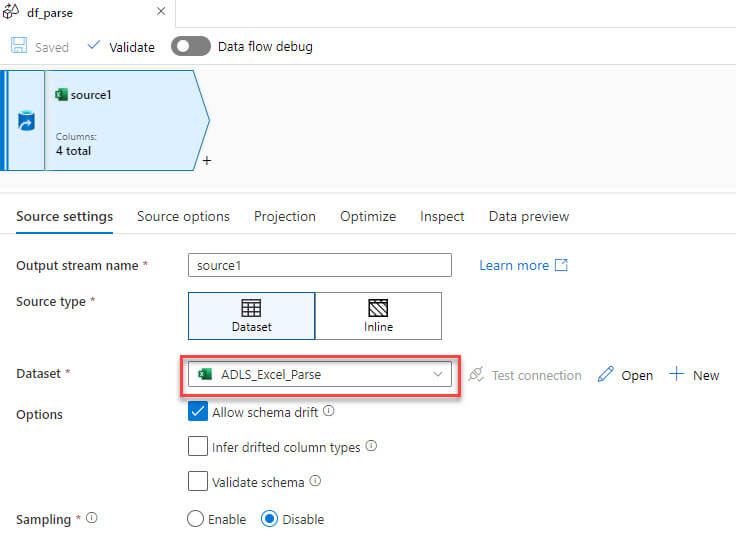Expand the ADLS_Excel_Parse dataset dropdown

pos(437,375)
